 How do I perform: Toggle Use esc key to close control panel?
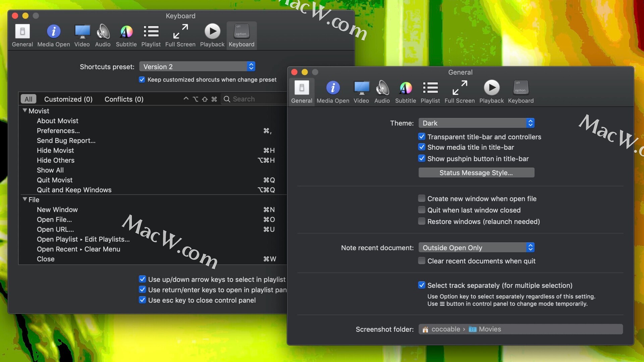pyautogui.click(x=142, y=300)
